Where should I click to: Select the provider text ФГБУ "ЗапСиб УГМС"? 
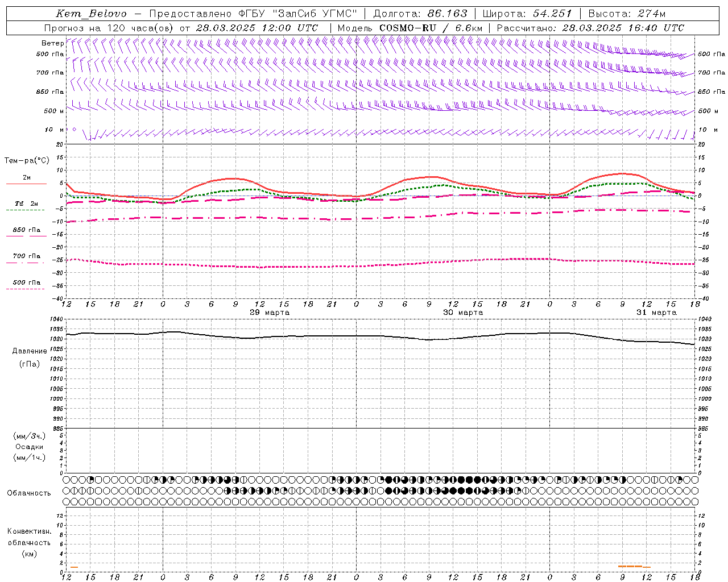(x=297, y=14)
